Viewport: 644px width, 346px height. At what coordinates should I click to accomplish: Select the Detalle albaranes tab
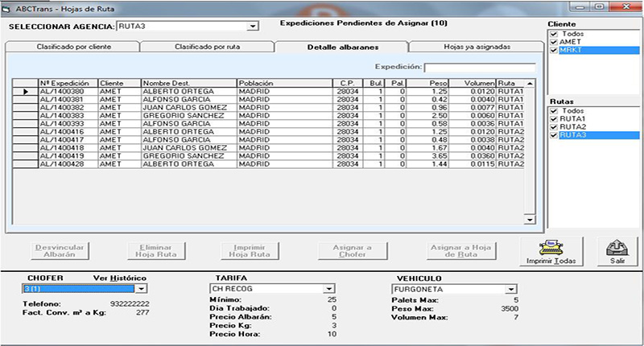click(343, 47)
